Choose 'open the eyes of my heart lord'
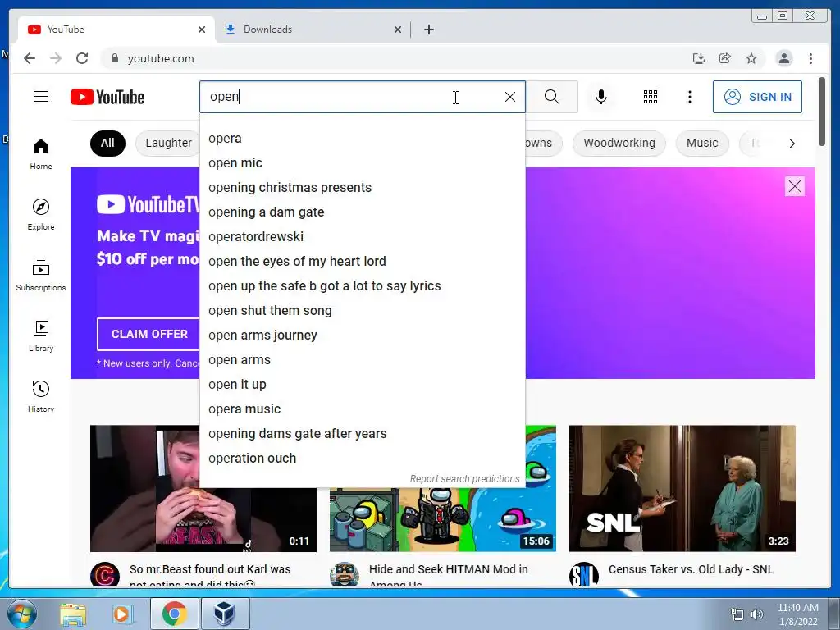This screenshot has width=840, height=630. pyautogui.click(x=362, y=262)
